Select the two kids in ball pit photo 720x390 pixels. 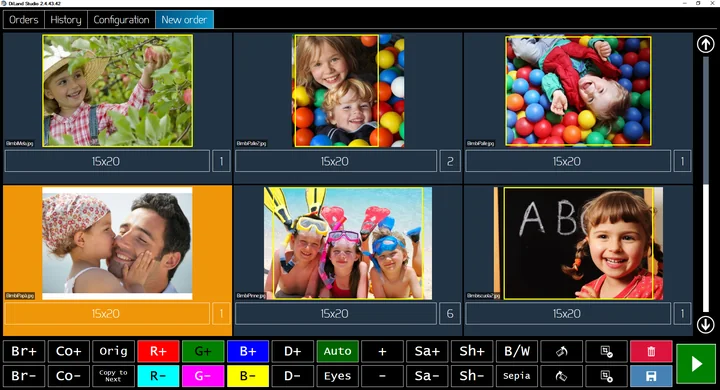[x=349, y=91]
